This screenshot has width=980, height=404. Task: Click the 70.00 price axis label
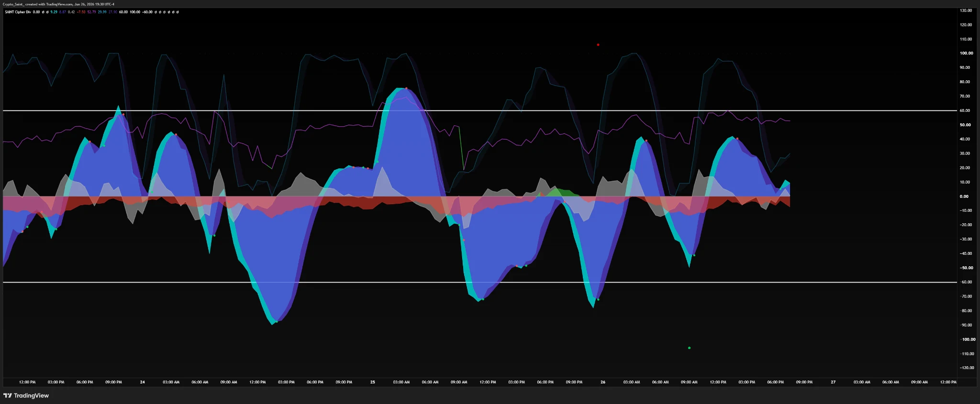pos(965,96)
